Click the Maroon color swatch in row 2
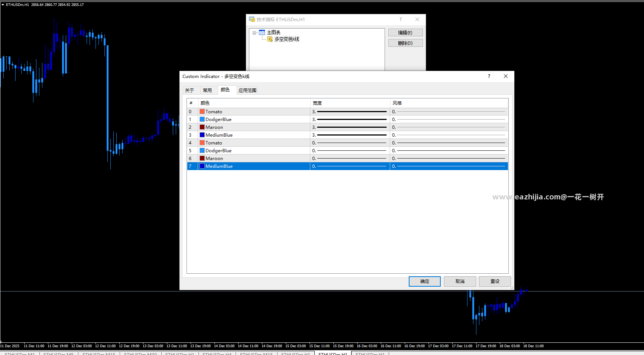 pos(202,127)
